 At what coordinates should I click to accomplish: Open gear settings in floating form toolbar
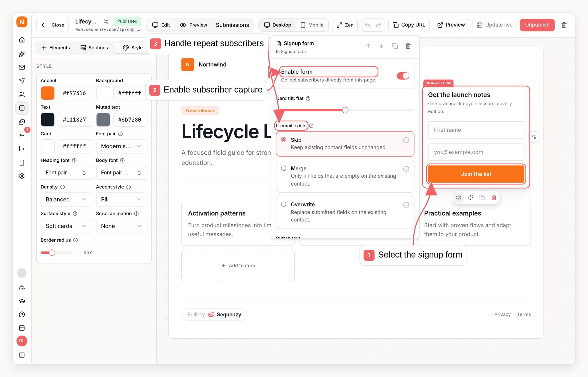click(x=458, y=198)
